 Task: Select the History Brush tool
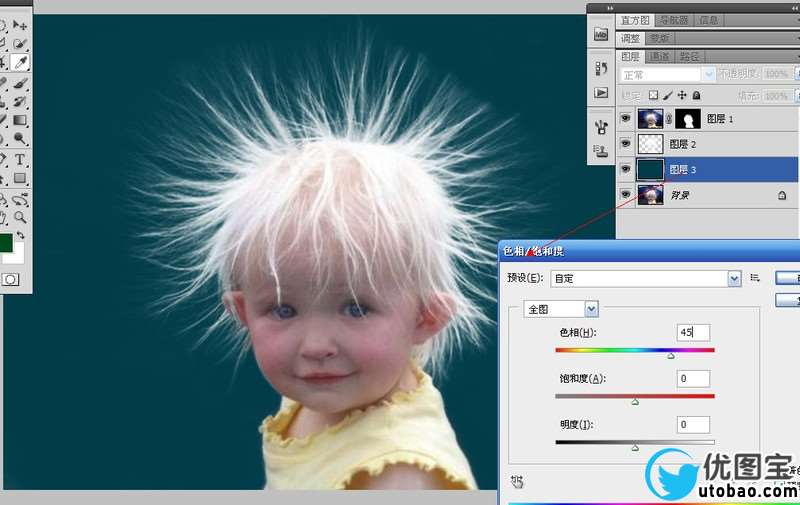[20, 102]
